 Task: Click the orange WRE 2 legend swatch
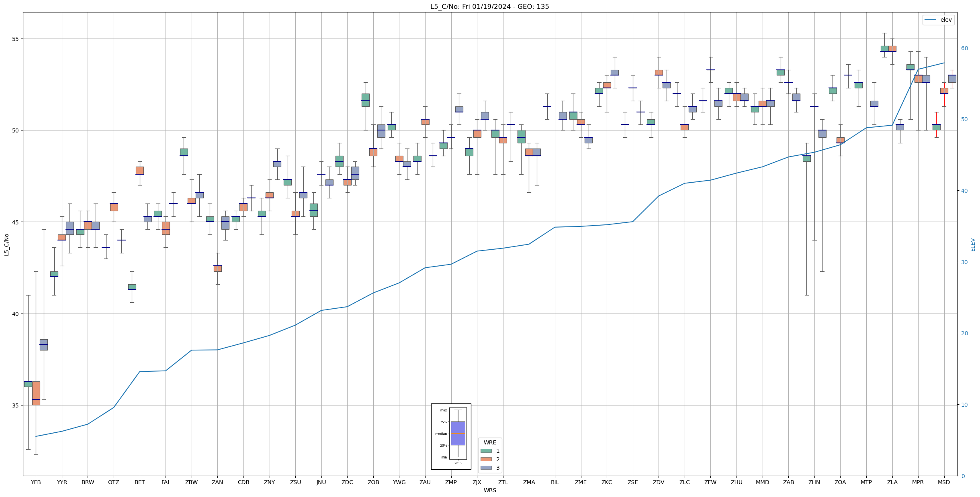coord(486,459)
